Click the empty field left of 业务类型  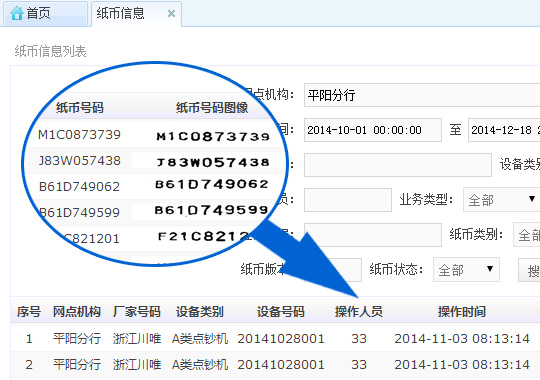pos(348,199)
